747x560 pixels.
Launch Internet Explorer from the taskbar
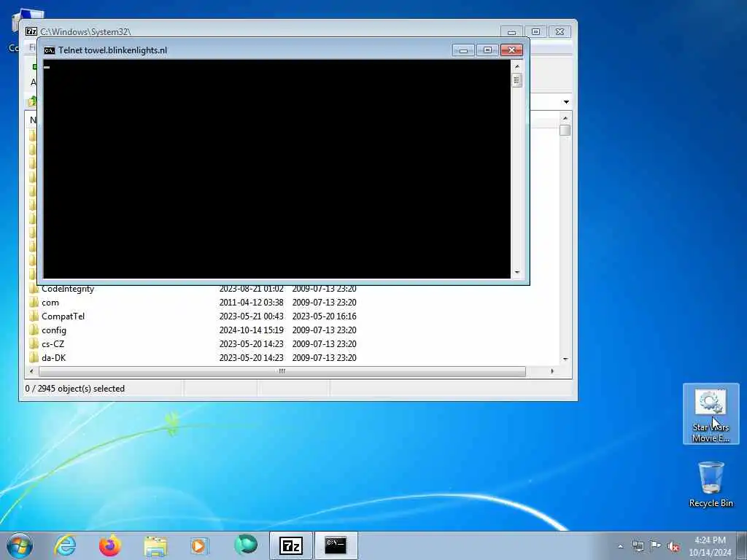click(x=65, y=545)
